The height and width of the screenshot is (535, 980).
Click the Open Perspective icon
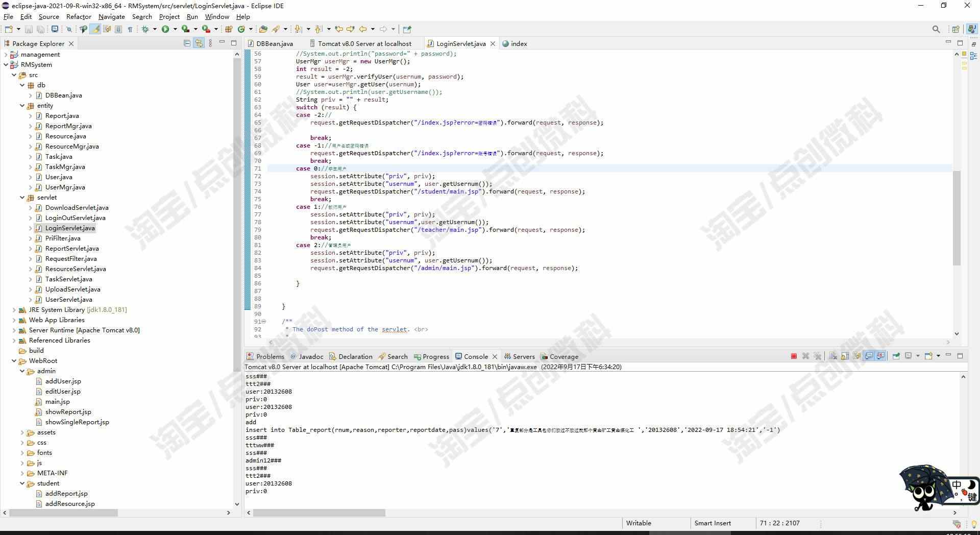click(955, 30)
